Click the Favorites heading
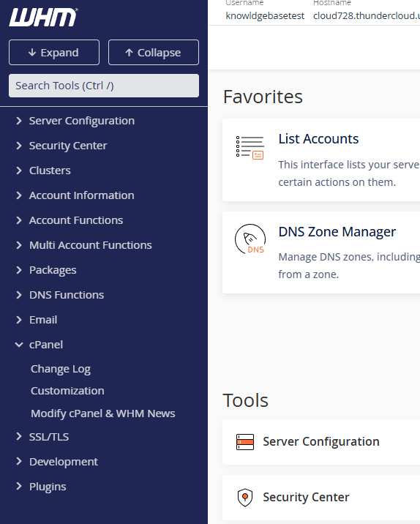420x524 pixels. [x=263, y=97]
